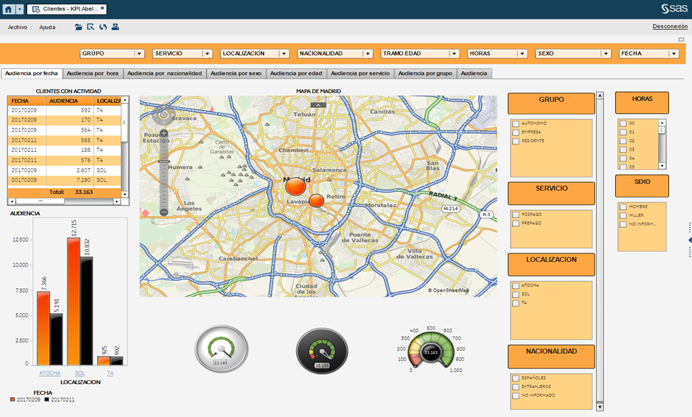Check the ATOCHA location checkbox

[515, 286]
